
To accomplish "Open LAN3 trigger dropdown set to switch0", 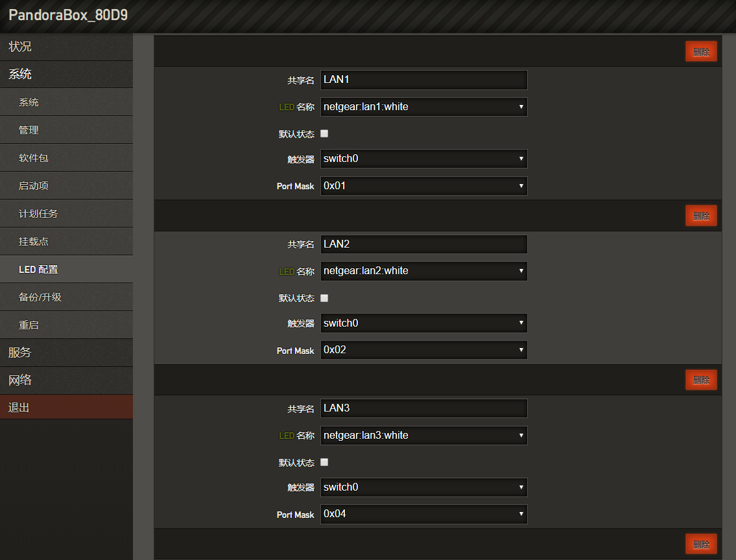I will (x=424, y=487).
